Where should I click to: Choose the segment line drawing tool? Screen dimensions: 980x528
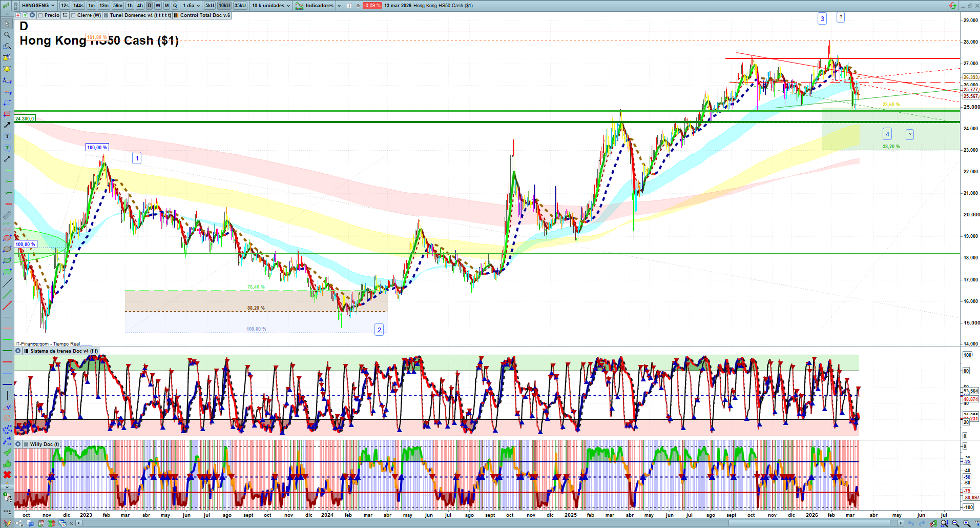point(7,159)
